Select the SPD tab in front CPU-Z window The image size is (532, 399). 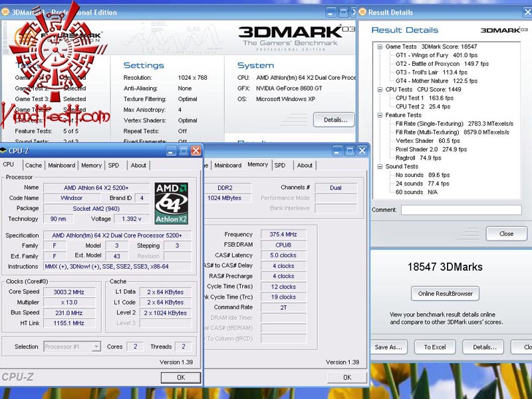point(114,165)
